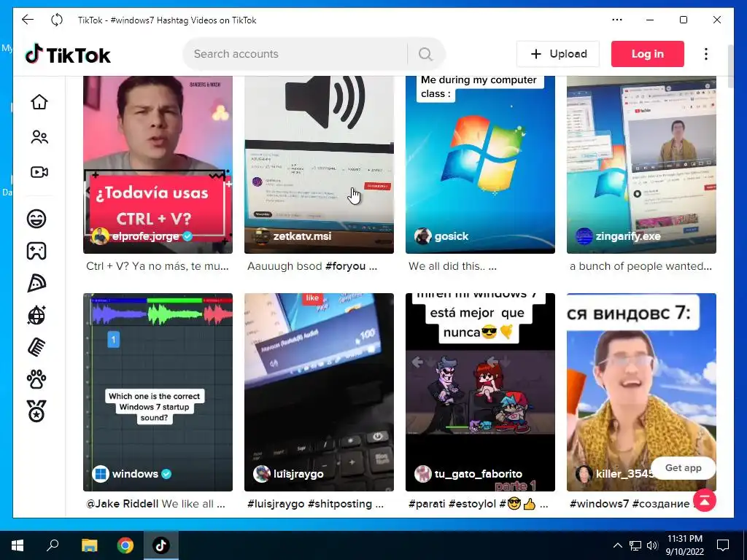Viewport: 747px width, 560px height.
Task: Open the volume speaker tray icon
Action: click(652, 545)
